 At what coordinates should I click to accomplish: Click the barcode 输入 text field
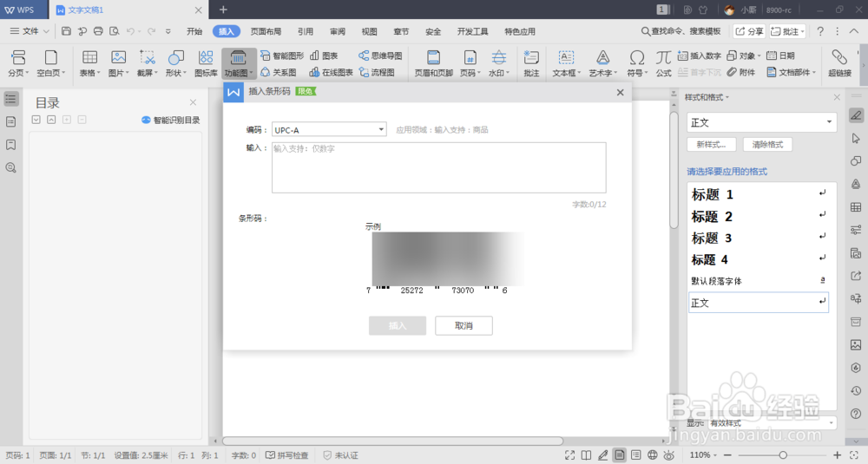point(439,167)
